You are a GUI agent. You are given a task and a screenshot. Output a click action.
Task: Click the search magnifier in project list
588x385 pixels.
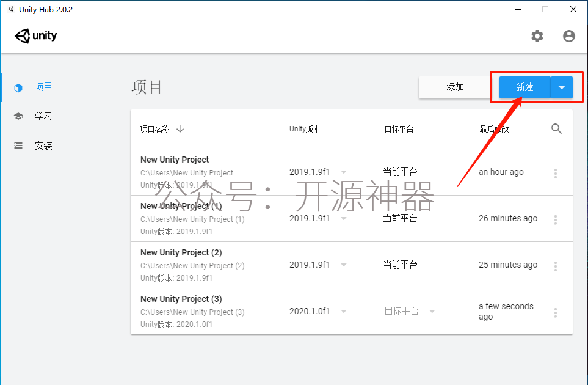[x=556, y=129]
